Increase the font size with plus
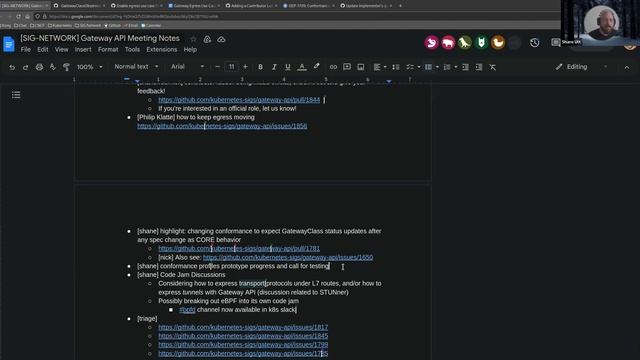Viewport: 640px width, 360px height. (x=245, y=67)
